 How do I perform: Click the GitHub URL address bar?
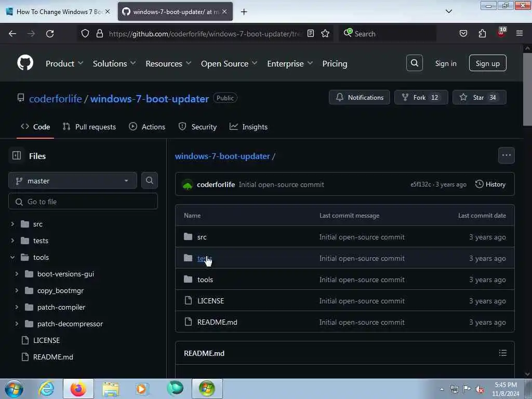[205, 34]
